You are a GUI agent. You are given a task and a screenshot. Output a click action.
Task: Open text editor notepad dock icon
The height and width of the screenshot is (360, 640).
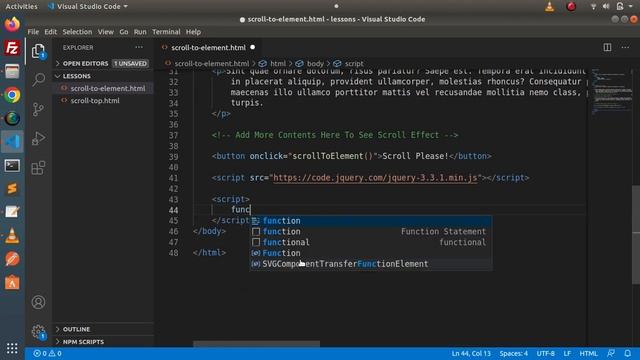pos(12,212)
